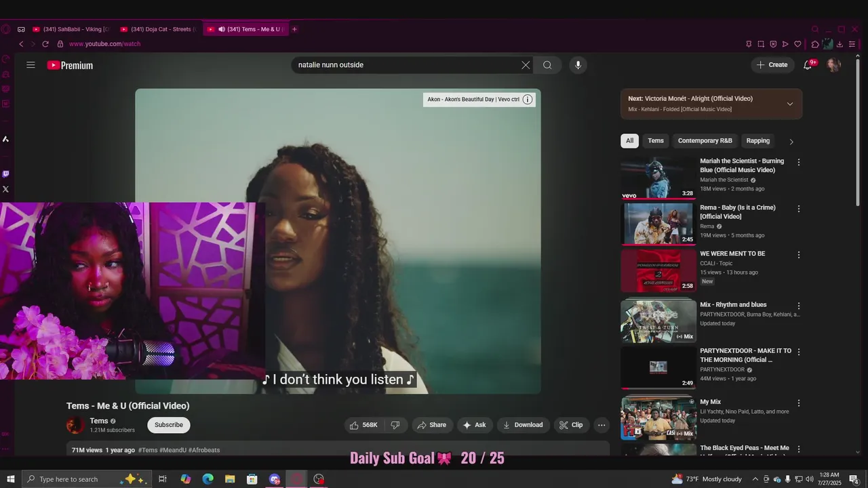The height and width of the screenshot is (488, 868).
Task: Go to YouTube Premium home logo
Action: [70, 65]
